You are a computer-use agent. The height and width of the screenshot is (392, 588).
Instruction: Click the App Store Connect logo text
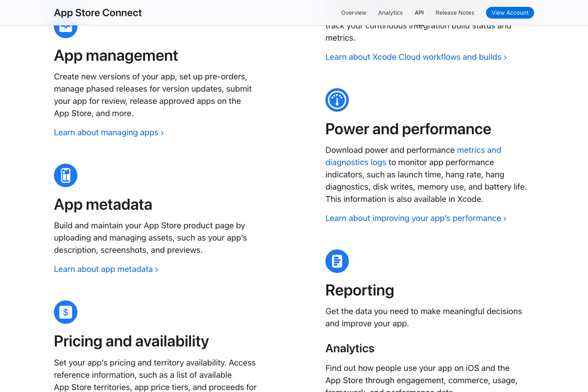(98, 12)
